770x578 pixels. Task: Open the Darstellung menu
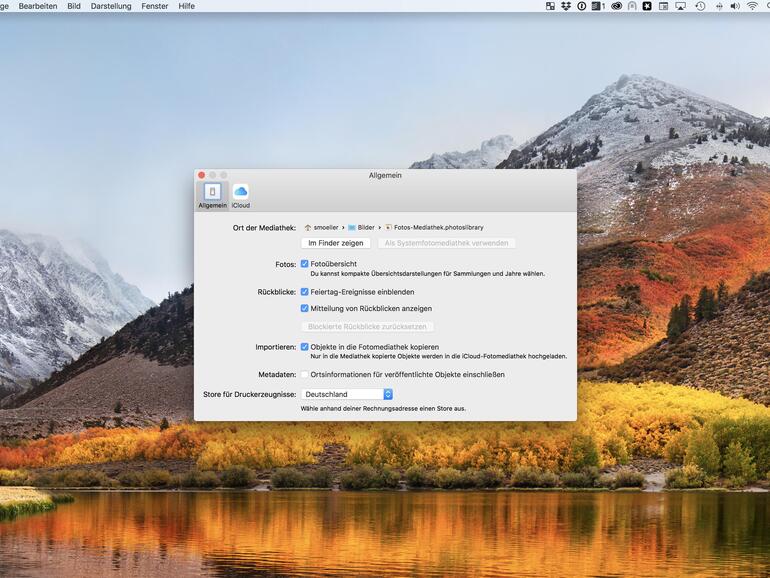pyautogui.click(x=111, y=6)
